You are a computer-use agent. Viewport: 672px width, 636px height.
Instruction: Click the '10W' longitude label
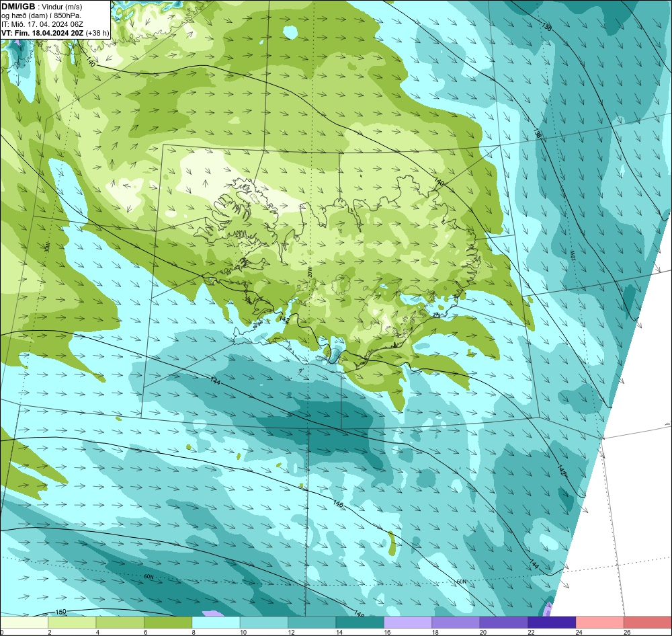573,255
